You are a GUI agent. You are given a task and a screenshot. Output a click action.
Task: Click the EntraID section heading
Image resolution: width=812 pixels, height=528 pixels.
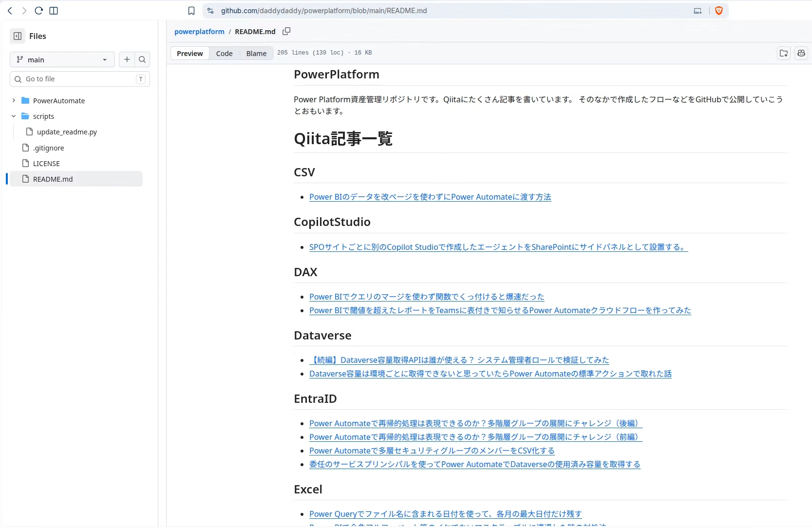(315, 399)
